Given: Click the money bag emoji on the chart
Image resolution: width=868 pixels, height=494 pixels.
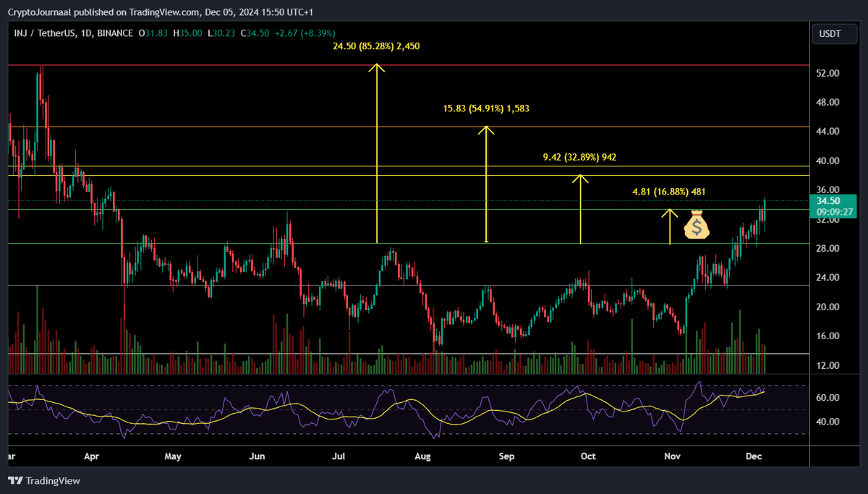Looking at the screenshot, I should (697, 228).
